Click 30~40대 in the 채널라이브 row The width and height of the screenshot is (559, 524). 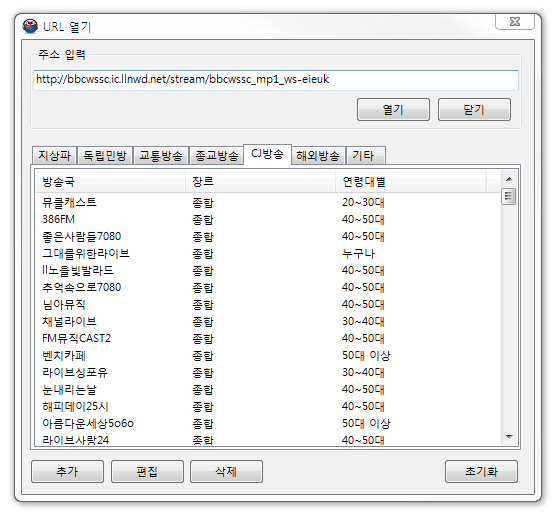point(363,322)
